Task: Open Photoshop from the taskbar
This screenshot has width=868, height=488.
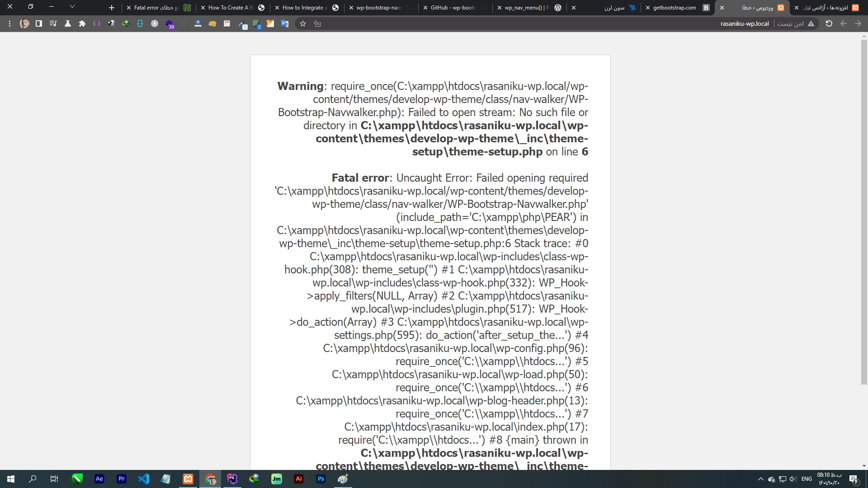Action: (321, 479)
